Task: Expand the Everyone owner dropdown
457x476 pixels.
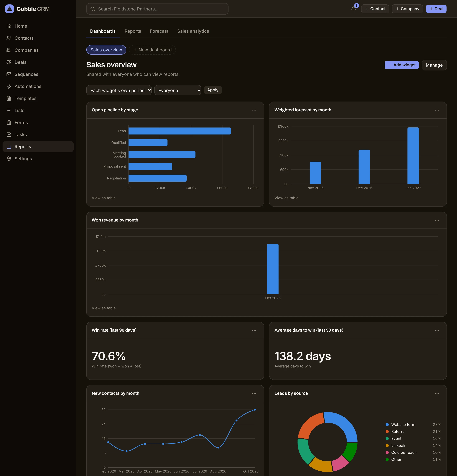Action: point(178,90)
